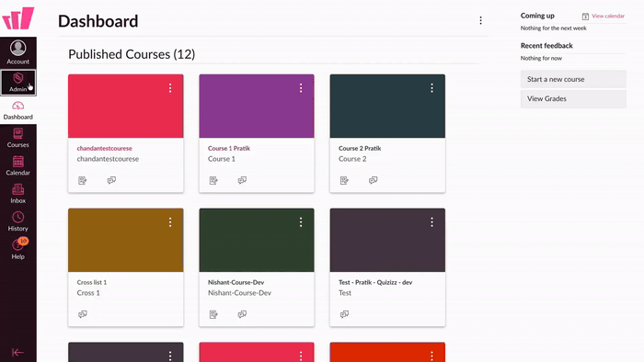Open assignments icon on chandantestcourese card

tap(83, 180)
